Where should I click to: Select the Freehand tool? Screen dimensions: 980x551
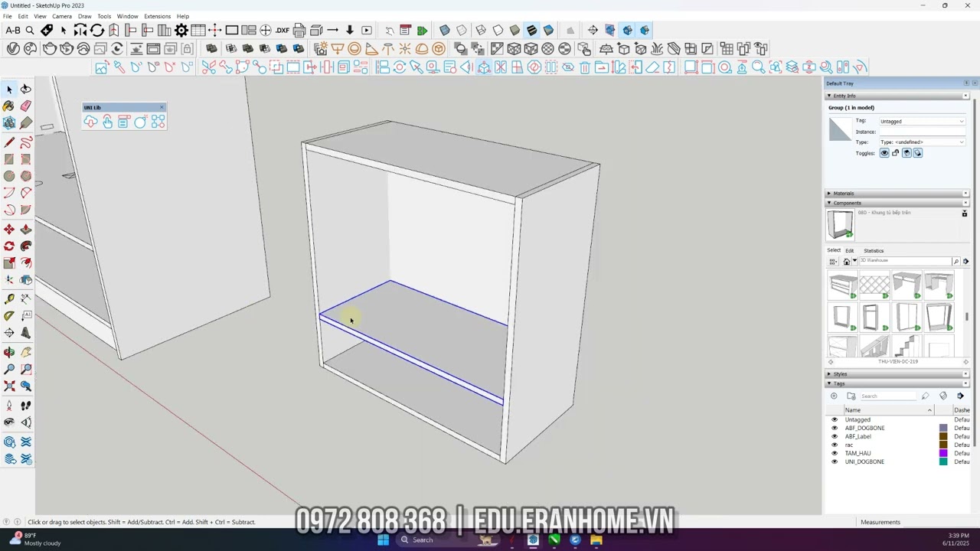click(x=26, y=142)
